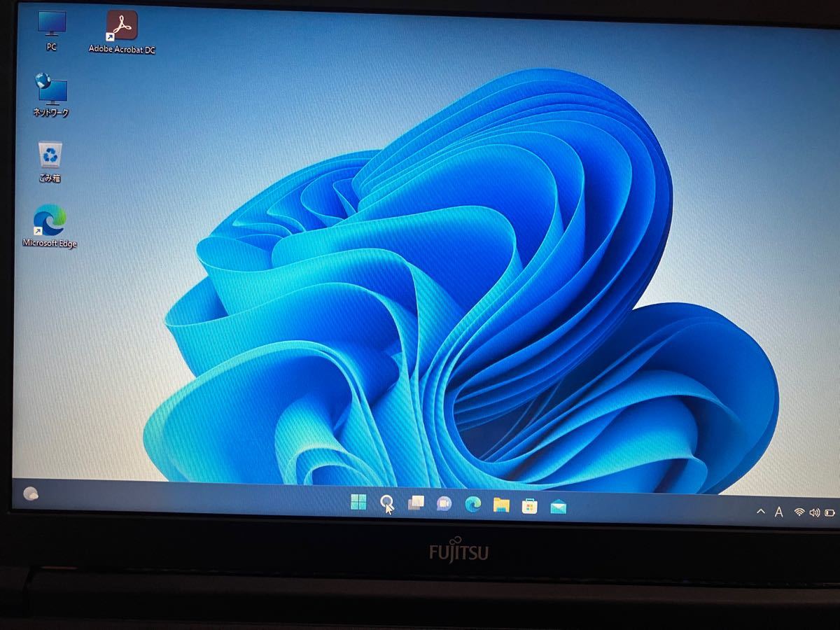Launch Microsoft Edge from the taskbar
Screen dimensions: 840x630
click(x=473, y=504)
